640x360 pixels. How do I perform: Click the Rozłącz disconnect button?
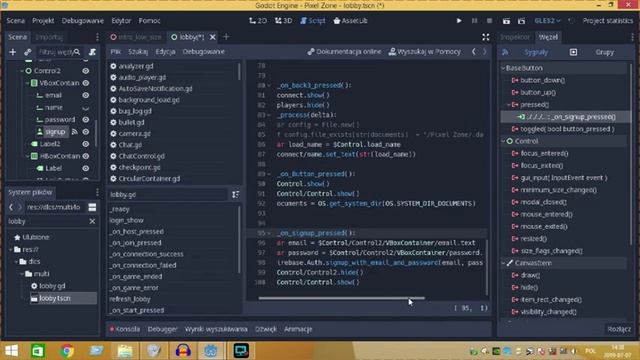click(x=619, y=329)
